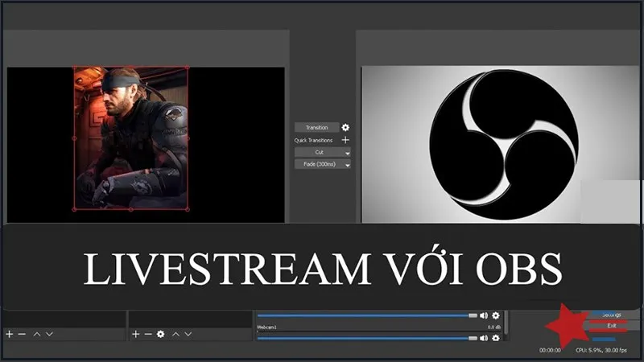Viewport: 644px width, 362px height.
Task: Click the Exit button
Action: (612, 326)
